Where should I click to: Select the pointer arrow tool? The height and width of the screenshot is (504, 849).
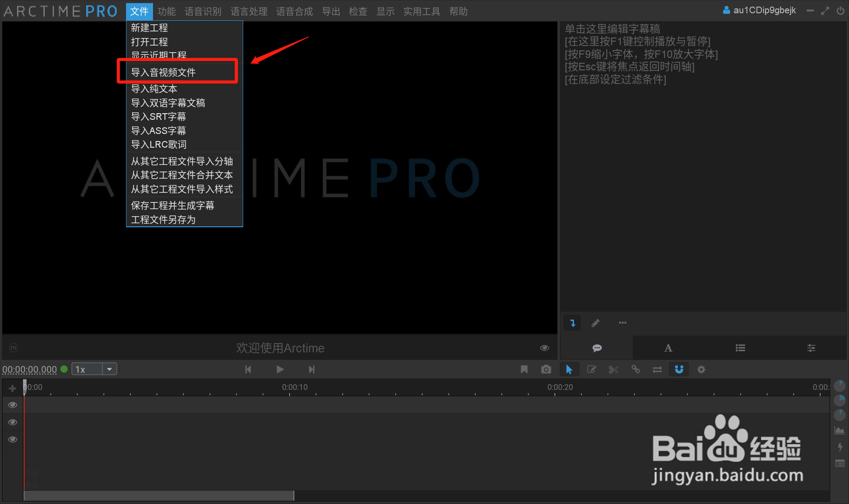pos(569,369)
